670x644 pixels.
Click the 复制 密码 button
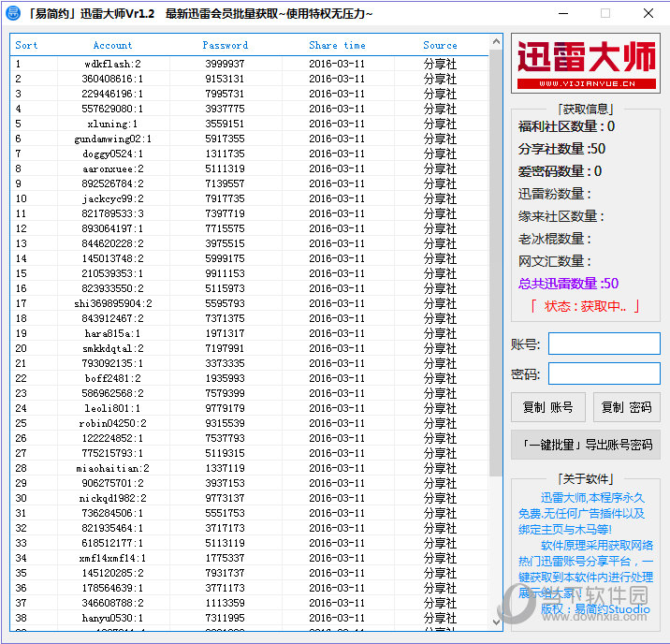(x=626, y=407)
